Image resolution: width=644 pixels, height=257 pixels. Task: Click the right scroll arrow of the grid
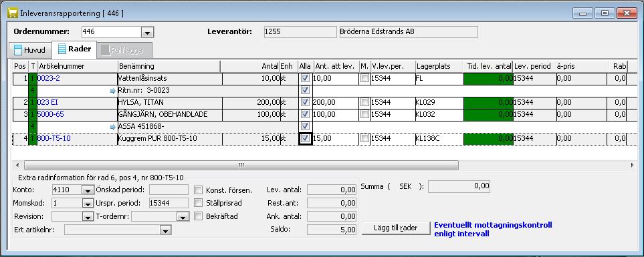632,165
